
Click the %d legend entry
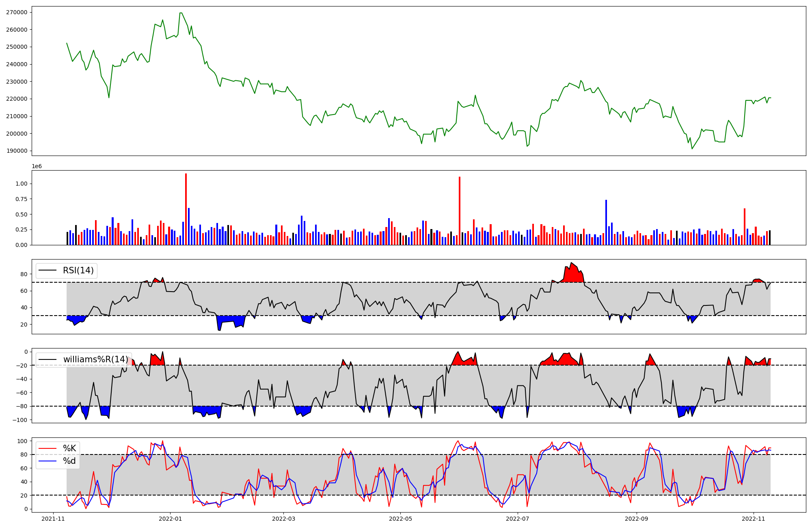pyautogui.click(x=69, y=461)
